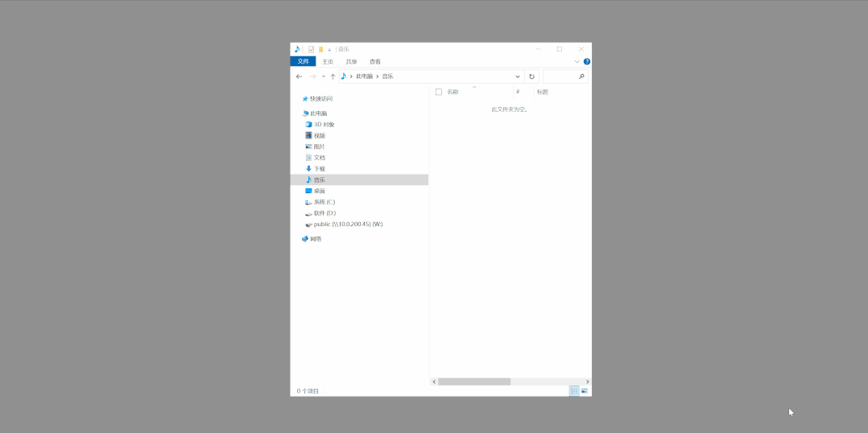Sort by the 标题 column header
The width and height of the screenshot is (868, 433).
pos(543,92)
